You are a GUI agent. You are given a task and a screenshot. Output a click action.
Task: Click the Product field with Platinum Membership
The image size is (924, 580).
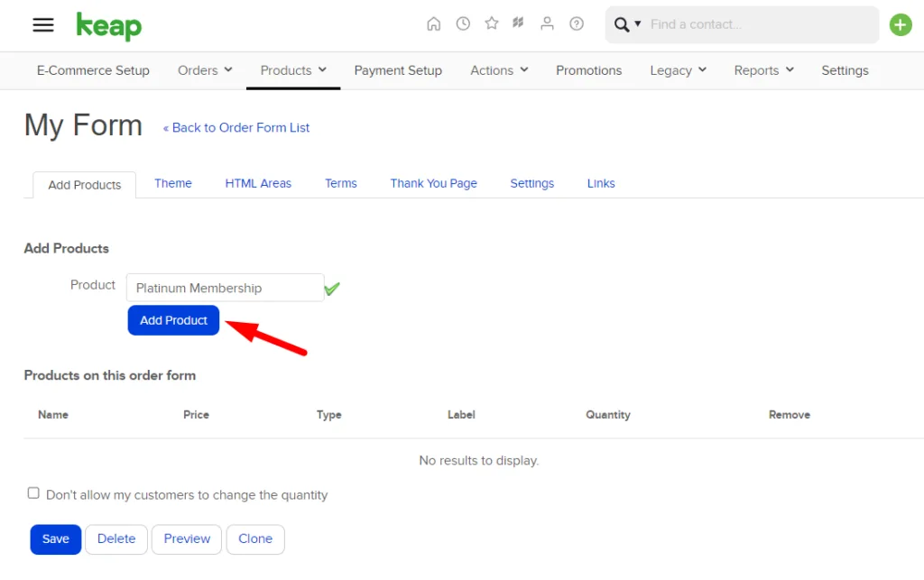coord(225,288)
